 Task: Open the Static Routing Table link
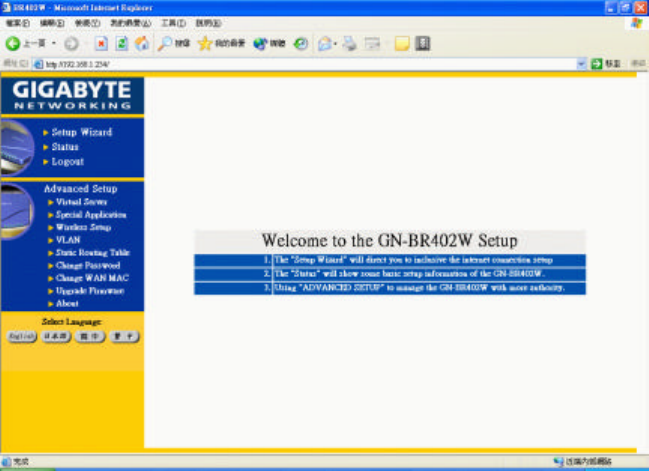pos(93,253)
